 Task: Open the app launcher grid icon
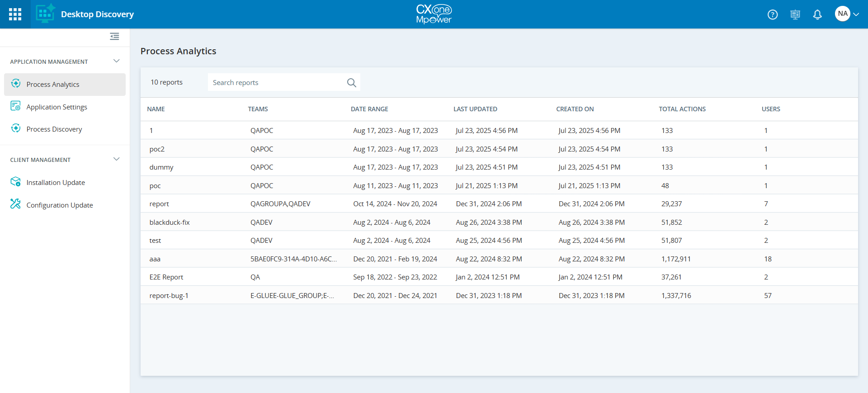15,14
